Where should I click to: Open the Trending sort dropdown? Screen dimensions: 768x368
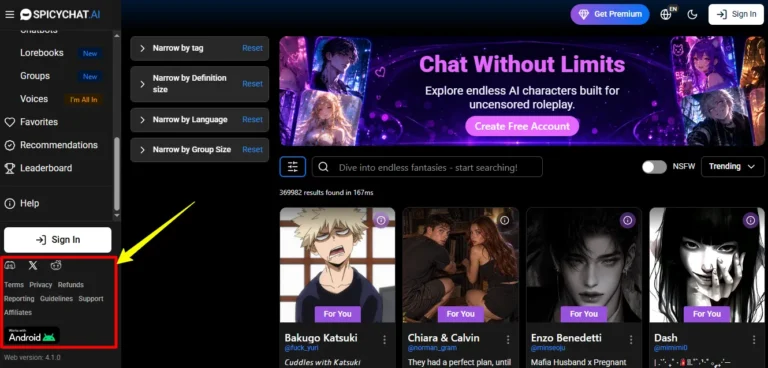point(732,167)
